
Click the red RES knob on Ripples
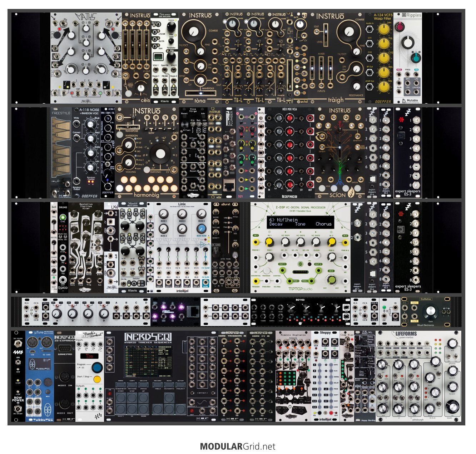(x=400, y=26)
